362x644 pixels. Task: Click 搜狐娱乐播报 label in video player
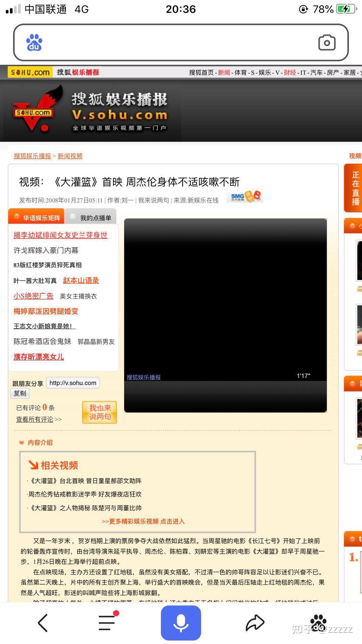click(143, 377)
